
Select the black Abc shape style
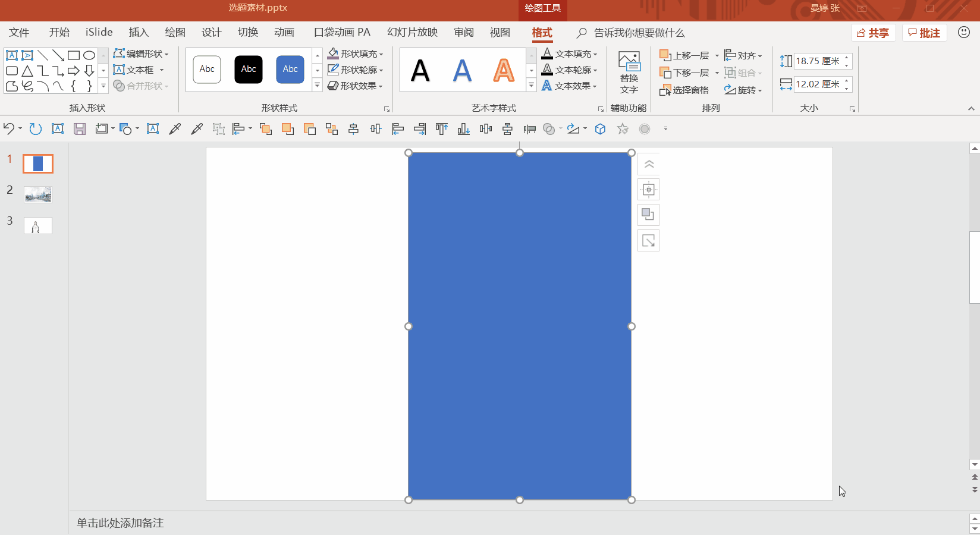(249, 70)
